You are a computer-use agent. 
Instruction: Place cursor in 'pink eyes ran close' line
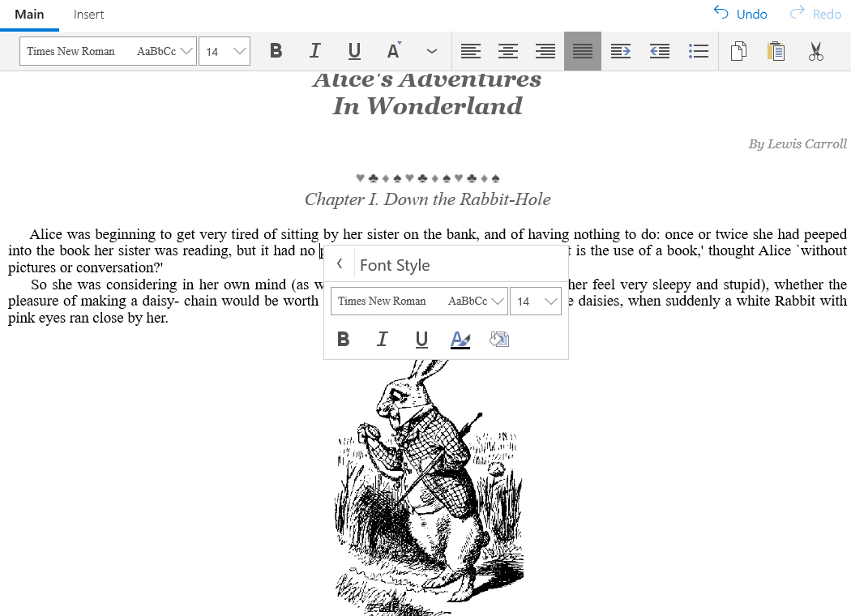tap(88, 318)
